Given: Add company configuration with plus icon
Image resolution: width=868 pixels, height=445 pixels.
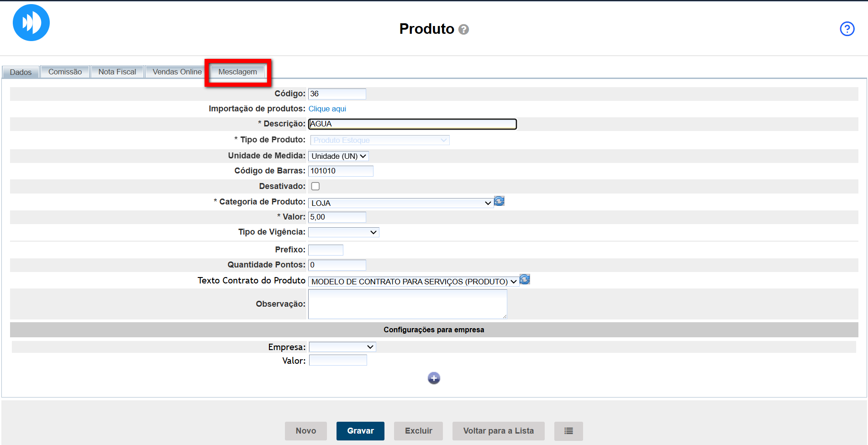Looking at the screenshot, I should pyautogui.click(x=434, y=378).
